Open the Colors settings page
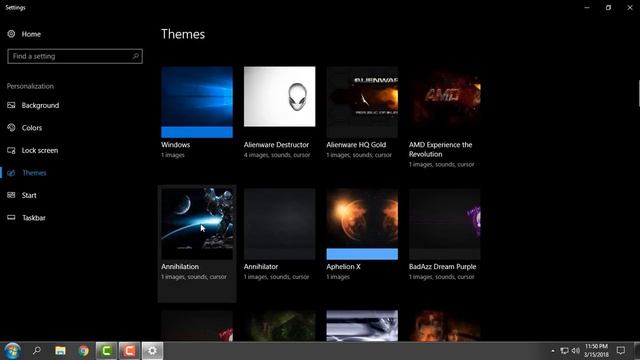The image size is (640, 360). pyautogui.click(x=32, y=128)
